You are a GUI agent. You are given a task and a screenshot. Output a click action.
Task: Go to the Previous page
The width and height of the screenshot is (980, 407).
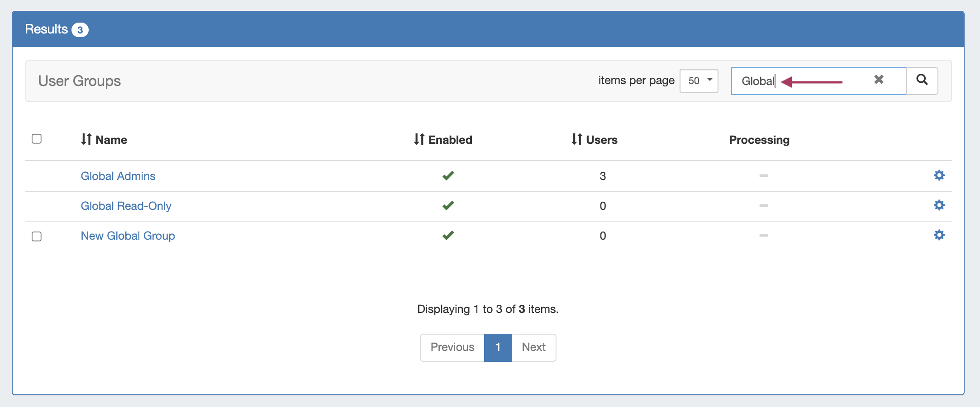coord(452,347)
